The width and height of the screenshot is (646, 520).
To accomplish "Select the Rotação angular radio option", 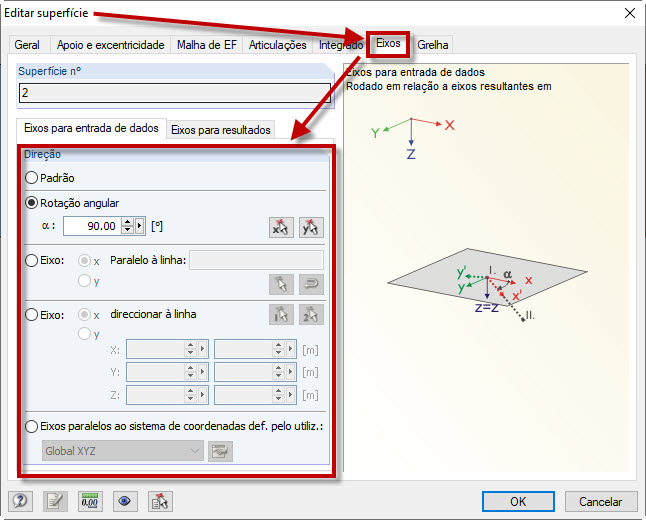I will pyautogui.click(x=32, y=203).
